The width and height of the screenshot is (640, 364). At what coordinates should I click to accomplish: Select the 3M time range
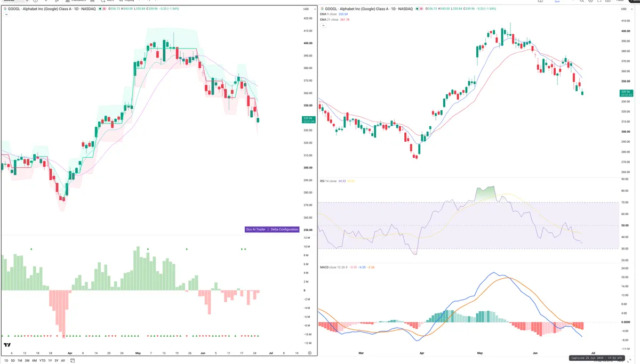[27, 360]
